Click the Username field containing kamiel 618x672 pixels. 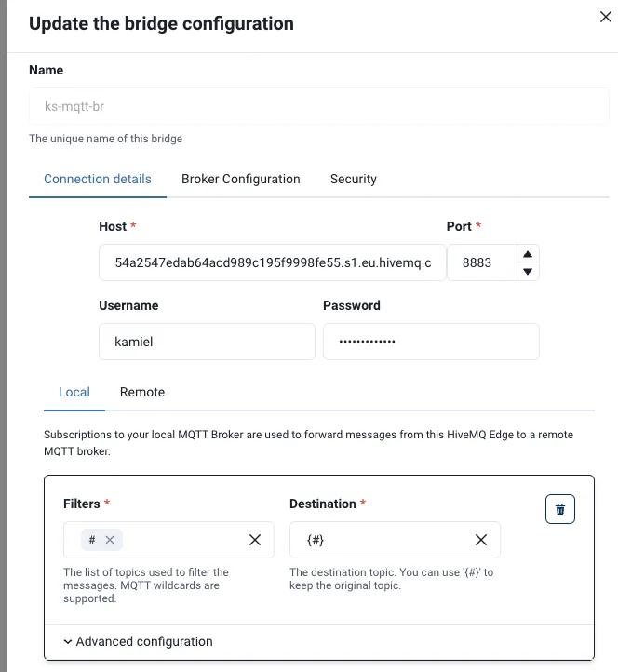(207, 342)
